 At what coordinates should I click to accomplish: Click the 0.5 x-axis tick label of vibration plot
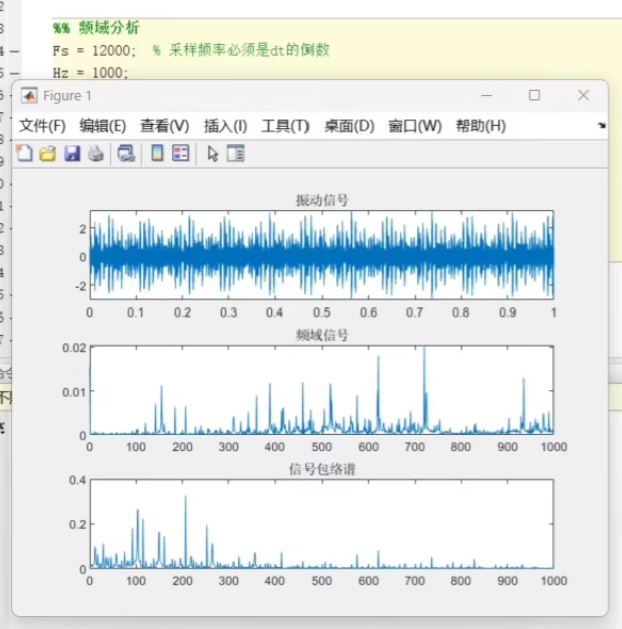point(322,312)
